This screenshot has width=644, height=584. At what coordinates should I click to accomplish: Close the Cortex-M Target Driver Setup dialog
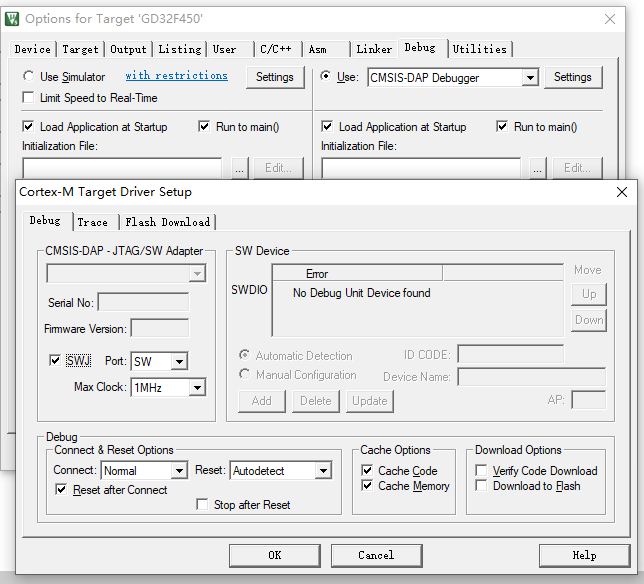pyautogui.click(x=621, y=192)
